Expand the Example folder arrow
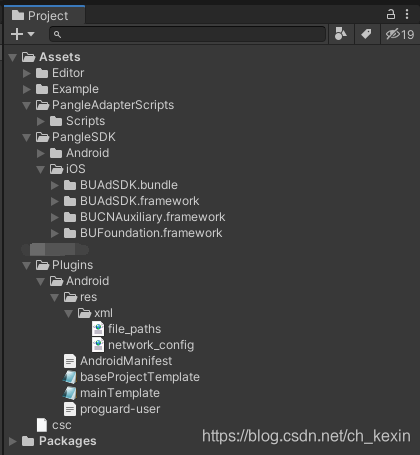Viewport: 420px width, 455px height. [x=27, y=89]
